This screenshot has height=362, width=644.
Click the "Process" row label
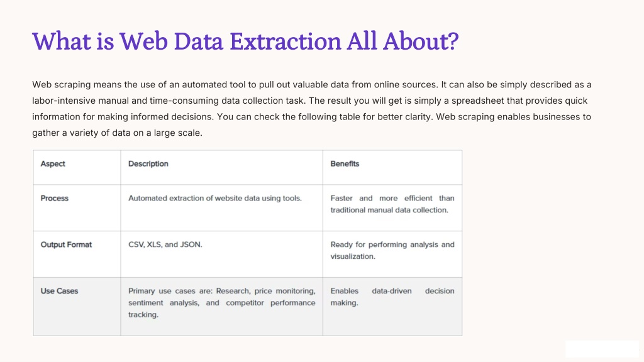[x=55, y=199]
